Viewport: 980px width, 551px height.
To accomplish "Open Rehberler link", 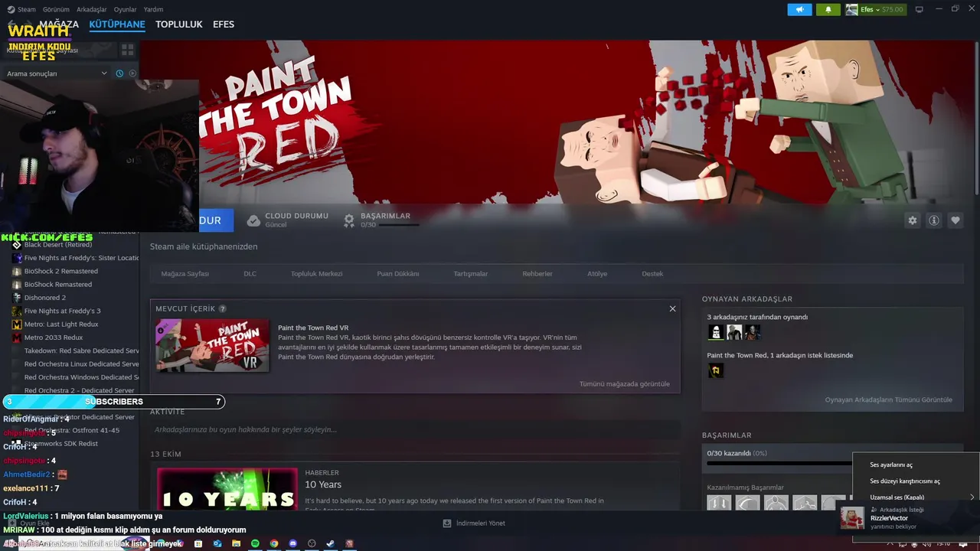I will tap(537, 274).
